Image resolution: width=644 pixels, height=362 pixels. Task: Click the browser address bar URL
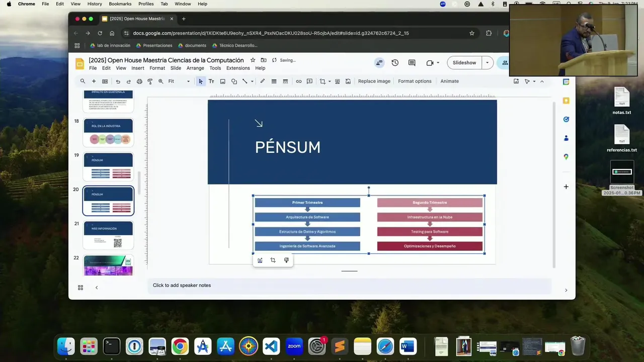click(x=271, y=33)
